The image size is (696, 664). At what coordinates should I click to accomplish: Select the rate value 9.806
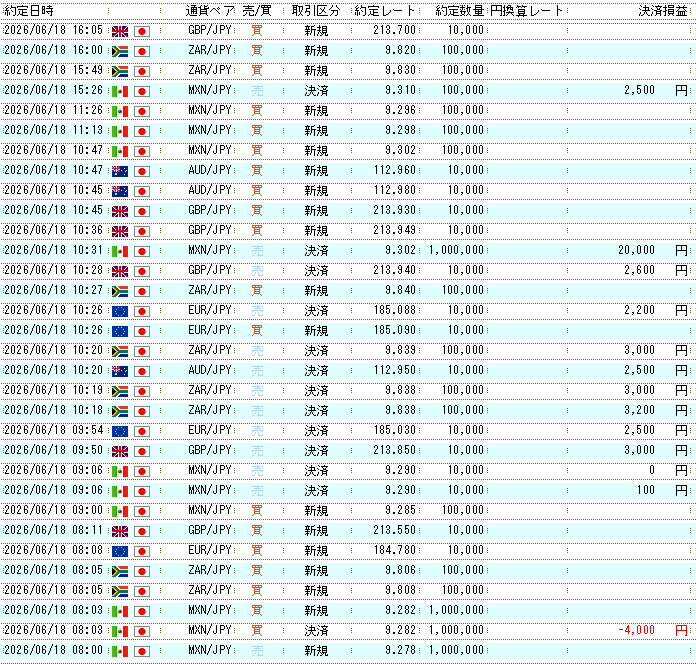pyautogui.click(x=400, y=570)
